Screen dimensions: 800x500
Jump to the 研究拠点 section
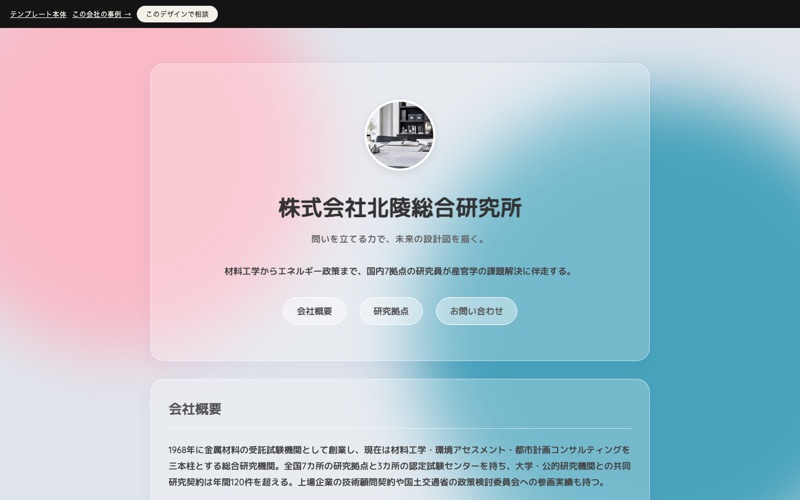point(391,311)
